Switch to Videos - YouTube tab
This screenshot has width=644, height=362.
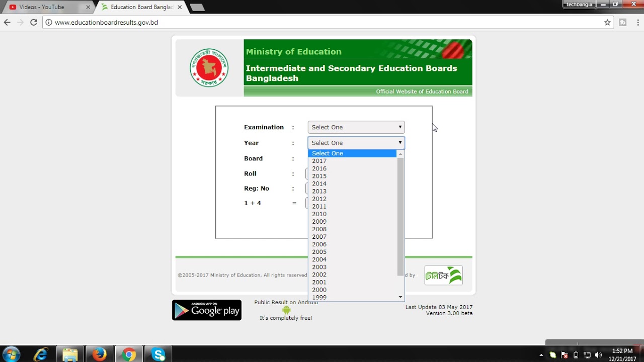48,7
